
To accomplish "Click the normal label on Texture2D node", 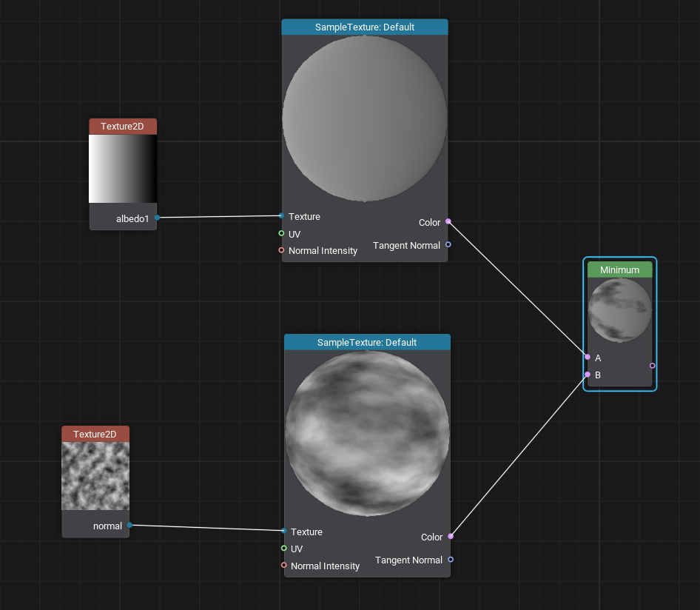I will (107, 526).
